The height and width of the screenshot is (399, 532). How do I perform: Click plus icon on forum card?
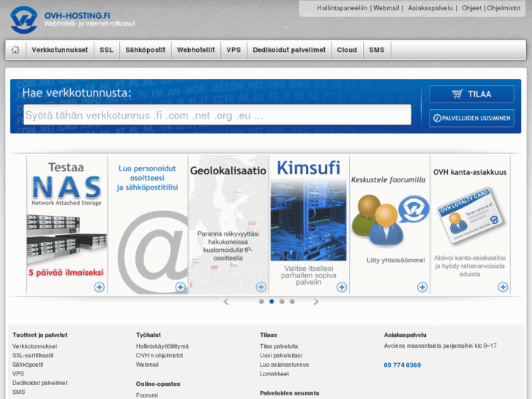[x=422, y=287]
